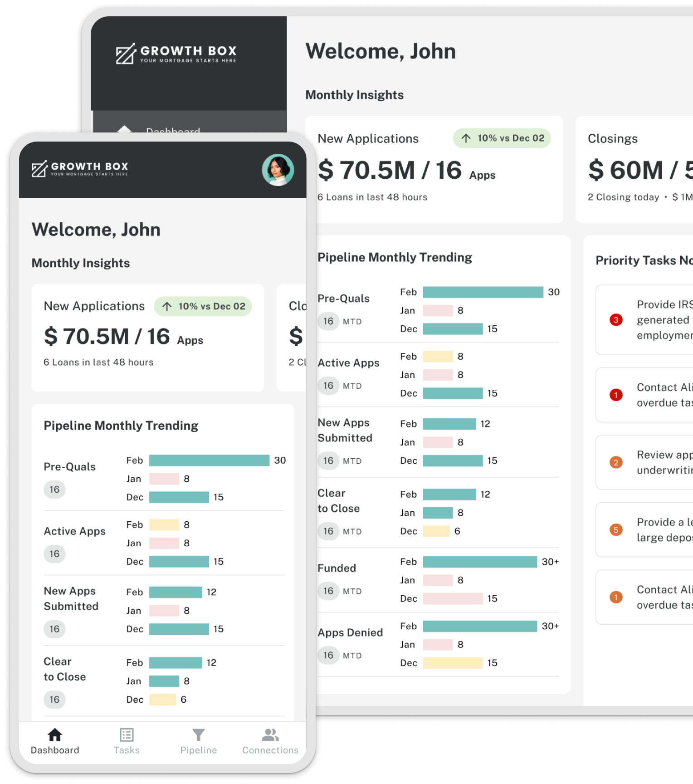The width and height of the screenshot is (693, 784).
Task: Open the Dashboard tab in the mobile nav bar
Action: [x=55, y=741]
